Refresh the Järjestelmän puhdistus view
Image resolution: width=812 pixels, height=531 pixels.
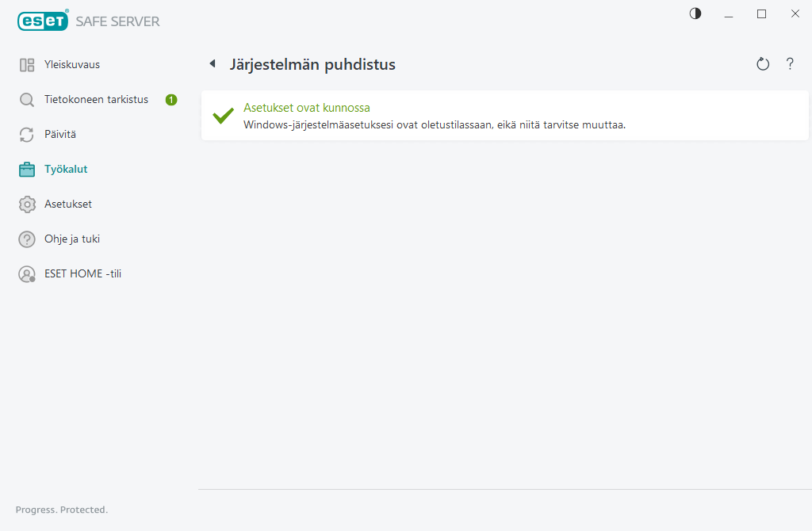tap(762, 63)
